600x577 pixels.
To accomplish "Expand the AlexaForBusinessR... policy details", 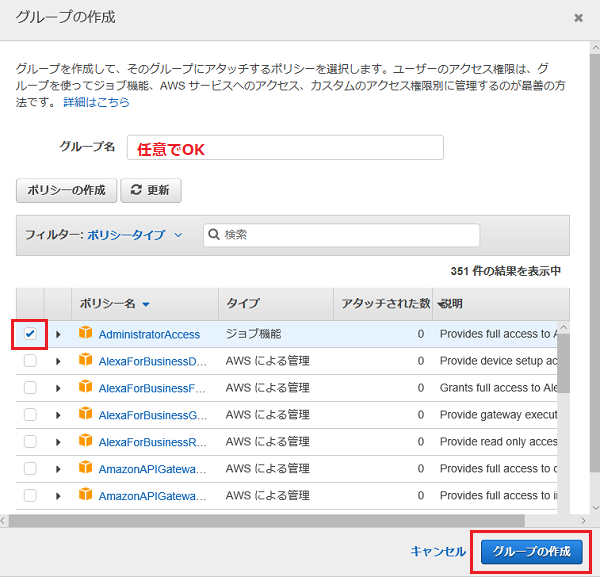I will click(x=58, y=442).
